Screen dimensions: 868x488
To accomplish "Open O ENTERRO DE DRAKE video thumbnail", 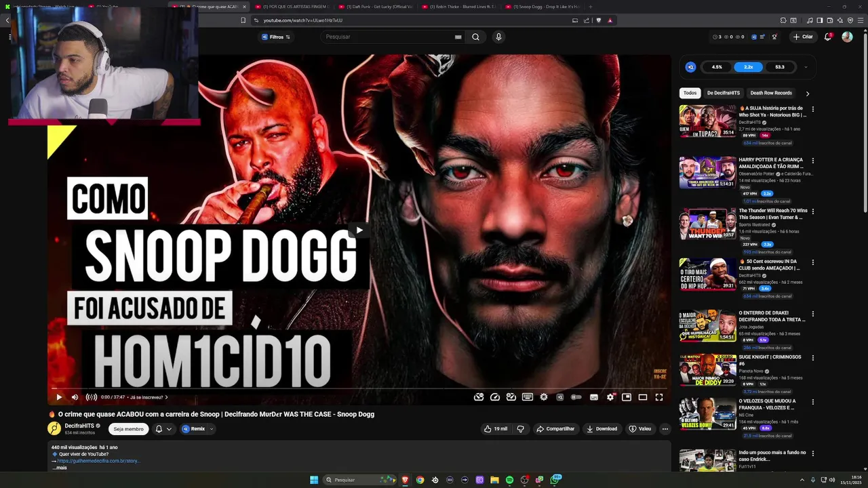I will (708, 325).
